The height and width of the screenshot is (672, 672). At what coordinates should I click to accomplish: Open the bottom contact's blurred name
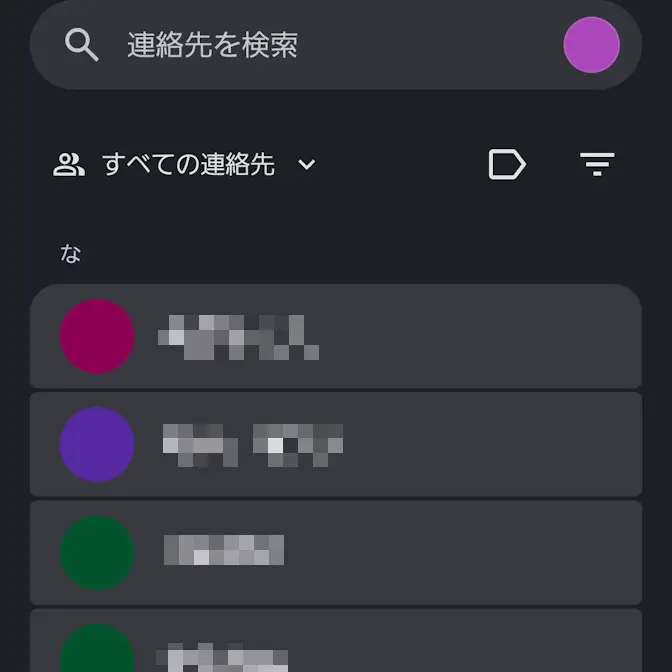click(222, 659)
